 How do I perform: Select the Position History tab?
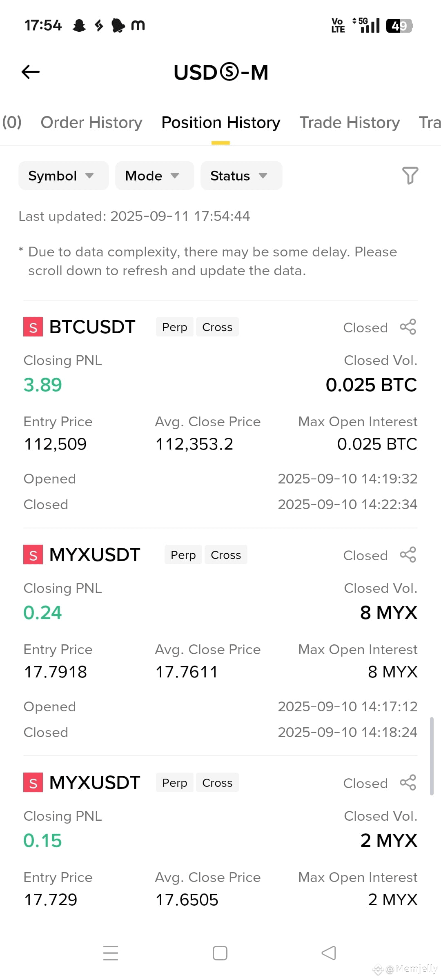click(221, 122)
